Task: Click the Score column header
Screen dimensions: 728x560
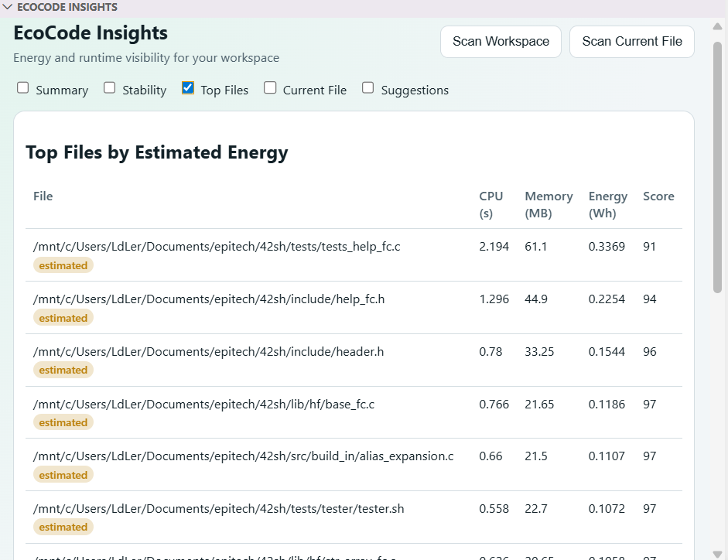Action: click(658, 196)
